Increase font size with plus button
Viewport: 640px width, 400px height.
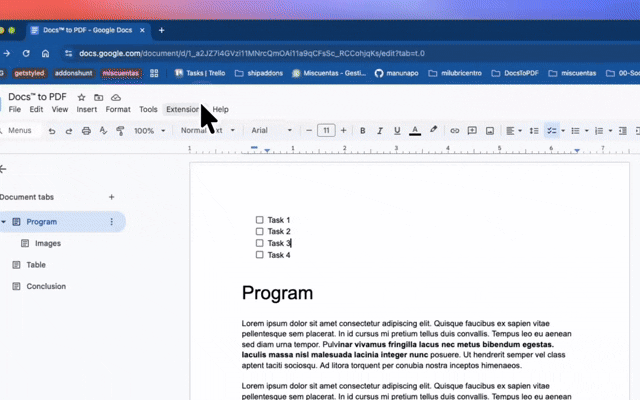(343, 131)
